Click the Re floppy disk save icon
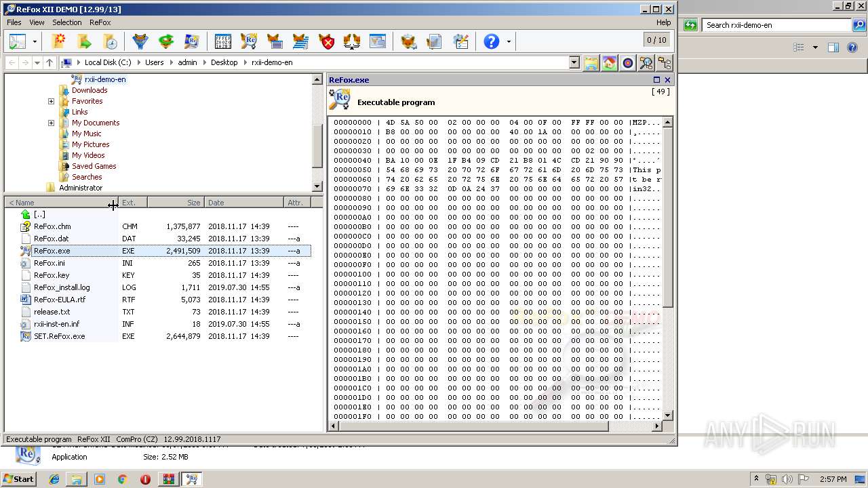Image resolution: width=868 pixels, height=488 pixels. coord(192,41)
